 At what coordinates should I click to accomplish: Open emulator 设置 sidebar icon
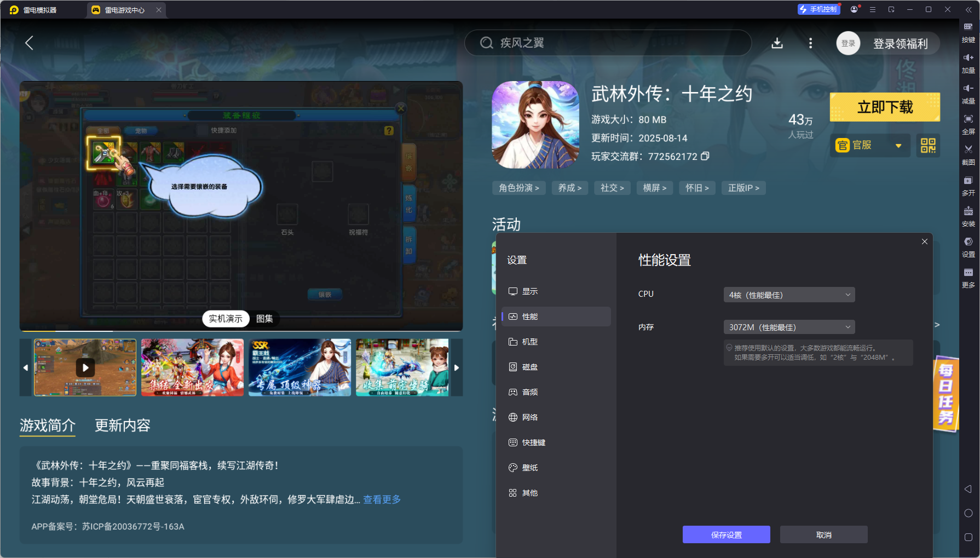pyautogui.click(x=968, y=247)
